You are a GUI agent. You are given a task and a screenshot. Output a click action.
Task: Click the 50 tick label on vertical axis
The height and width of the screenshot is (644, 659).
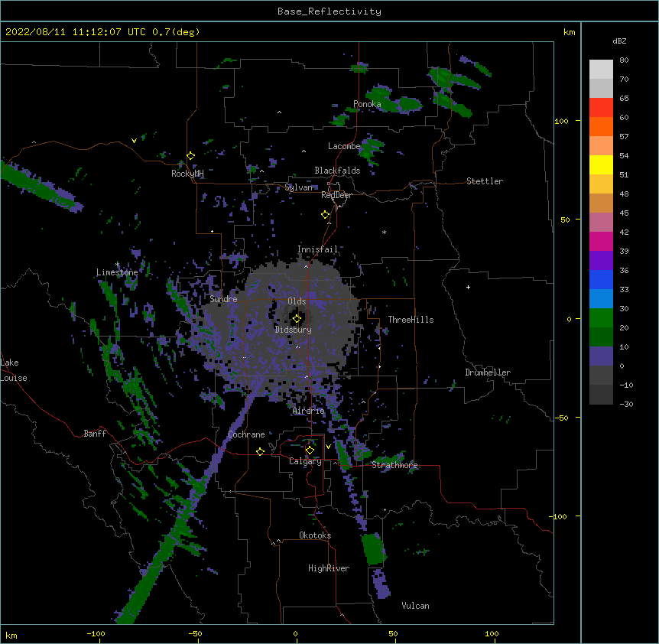(565, 220)
